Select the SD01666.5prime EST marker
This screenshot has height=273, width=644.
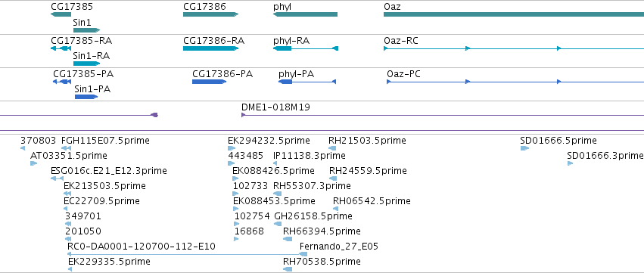point(524,148)
